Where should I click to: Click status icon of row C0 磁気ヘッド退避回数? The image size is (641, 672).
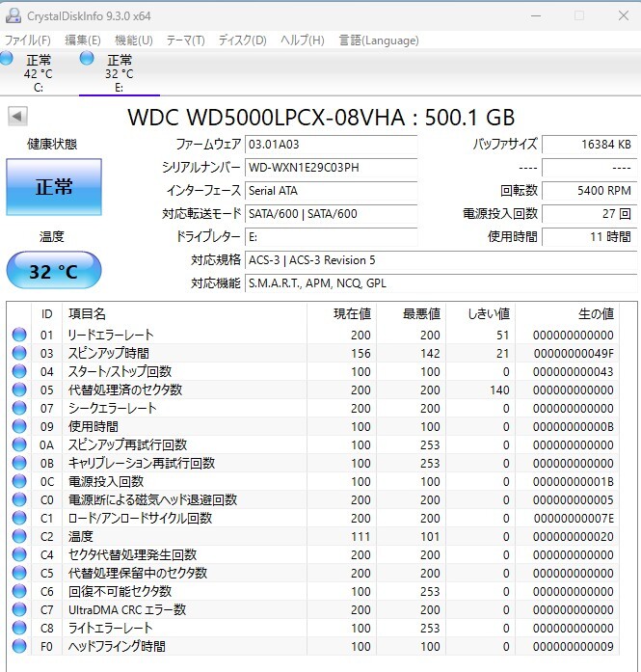(19, 499)
